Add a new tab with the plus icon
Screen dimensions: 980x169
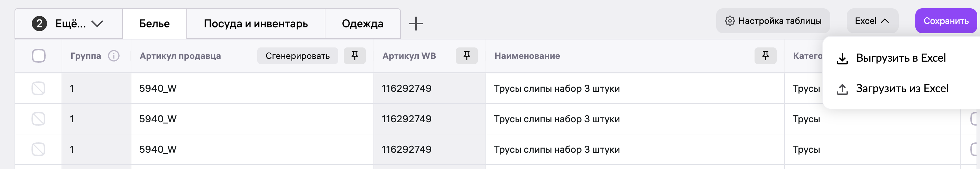[x=416, y=24]
